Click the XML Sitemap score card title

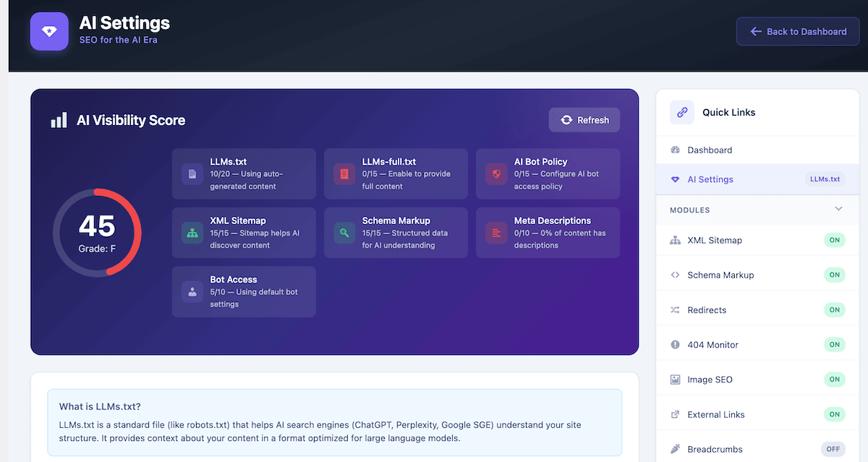coord(238,221)
